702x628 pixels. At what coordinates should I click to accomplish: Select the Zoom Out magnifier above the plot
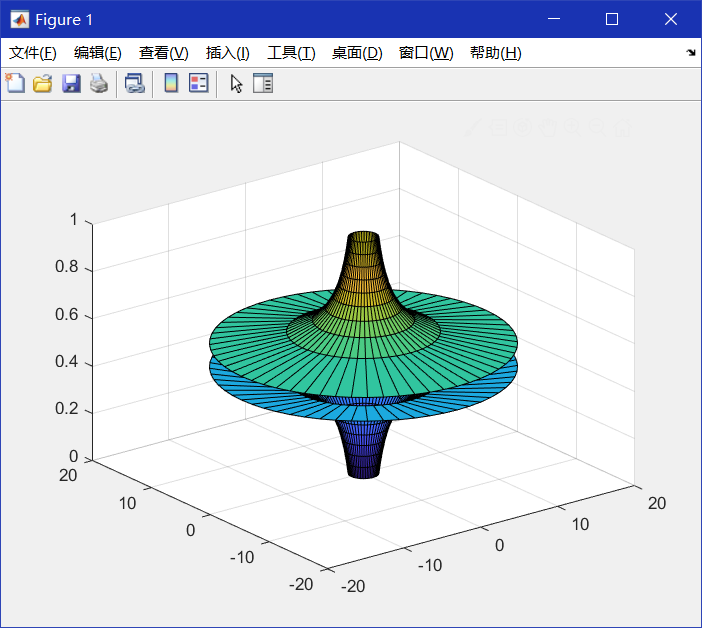point(597,128)
